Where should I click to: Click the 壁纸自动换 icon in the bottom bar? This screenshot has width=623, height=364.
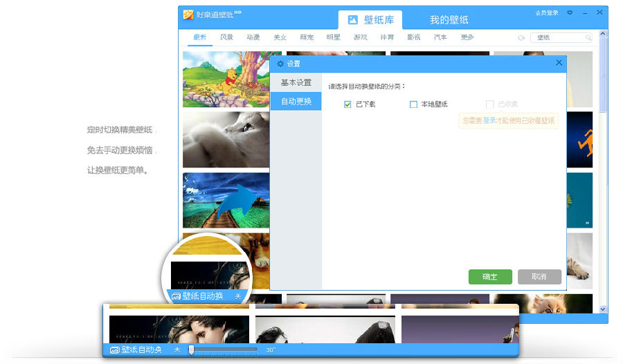coord(114,350)
